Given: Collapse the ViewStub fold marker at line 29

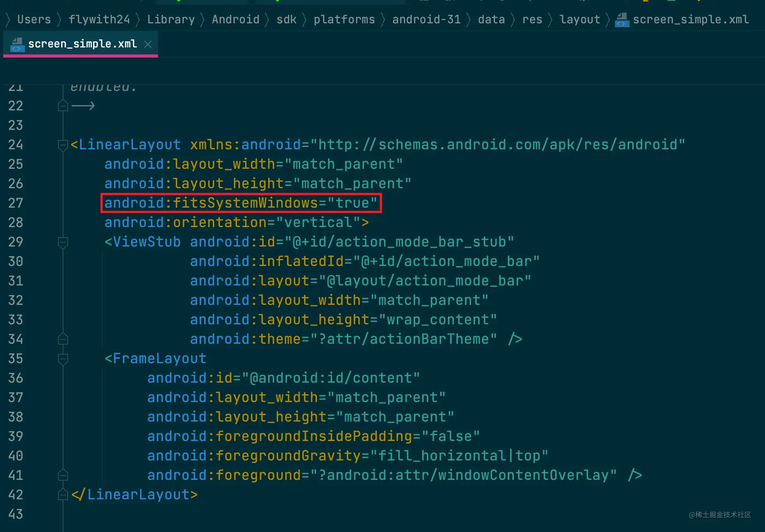Looking at the screenshot, I should click(x=63, y=242).
